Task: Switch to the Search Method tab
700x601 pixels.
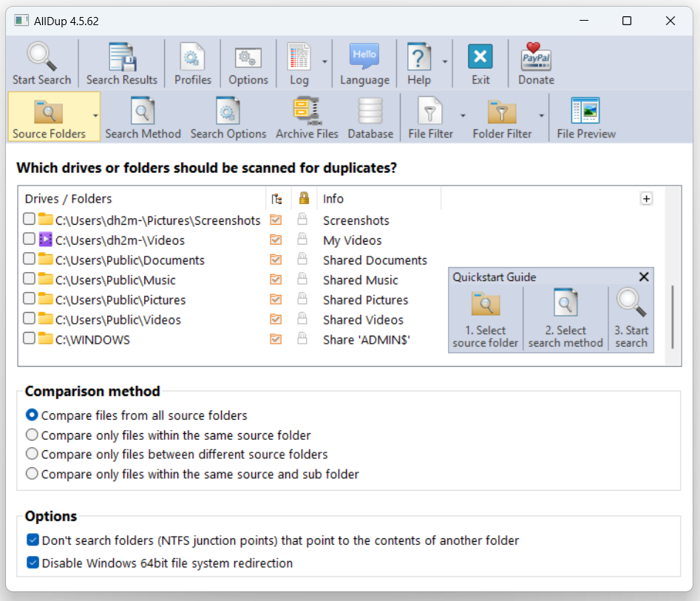Action: [143, 117]
